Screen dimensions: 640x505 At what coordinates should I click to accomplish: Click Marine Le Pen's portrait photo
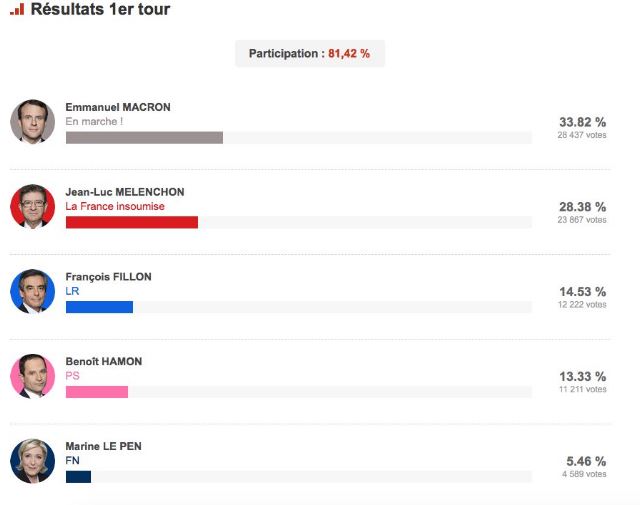point(32,461)
